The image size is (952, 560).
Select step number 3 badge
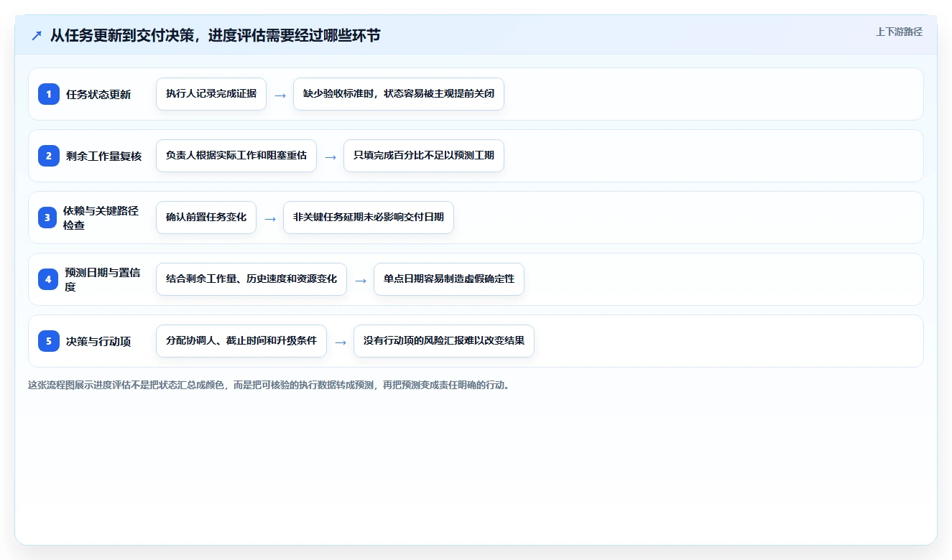point(49,218)
